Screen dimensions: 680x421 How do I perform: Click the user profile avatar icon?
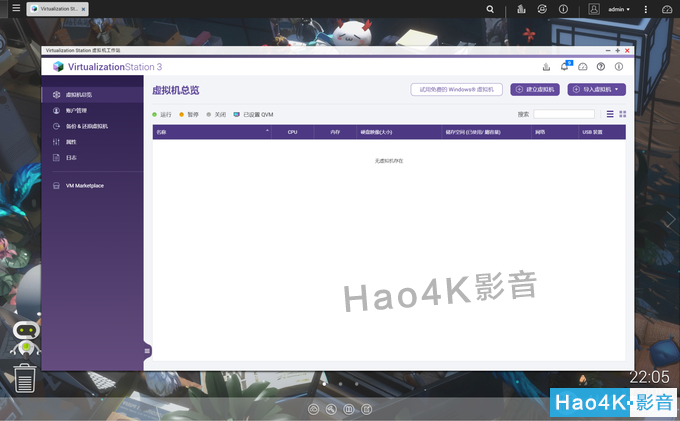pyautogui.click(x=594, y=9)
